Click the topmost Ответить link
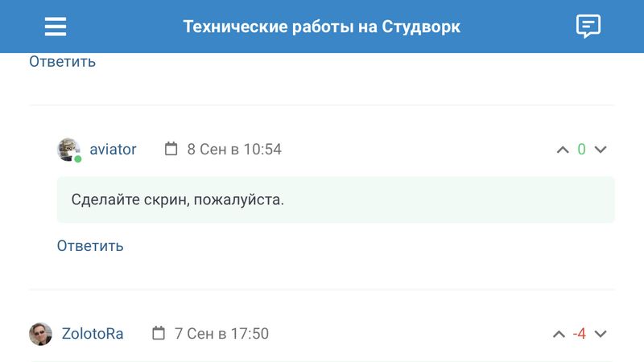Viewport: 644px width, 362px height. pyautogui.click(x=63, y=61)
